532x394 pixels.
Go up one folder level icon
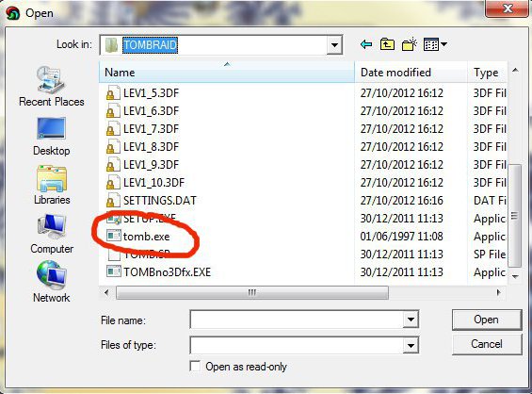coord(387,44)
